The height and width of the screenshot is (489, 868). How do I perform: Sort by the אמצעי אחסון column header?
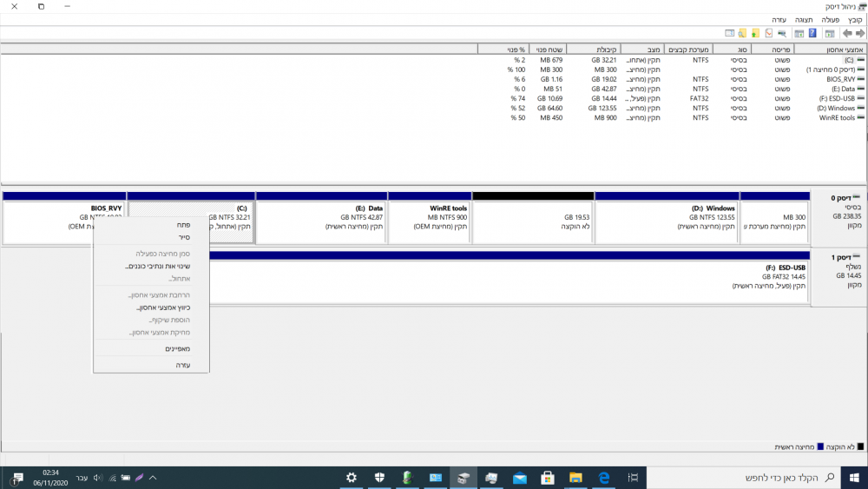click(830, 50)
